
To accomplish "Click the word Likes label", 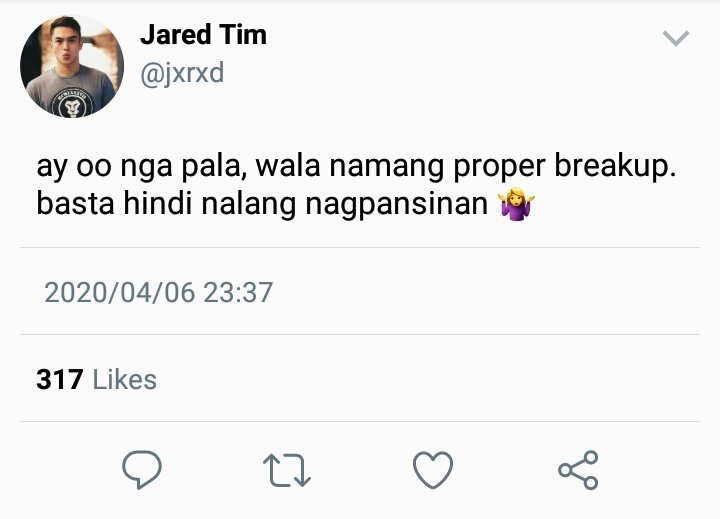I will [125, 380].
